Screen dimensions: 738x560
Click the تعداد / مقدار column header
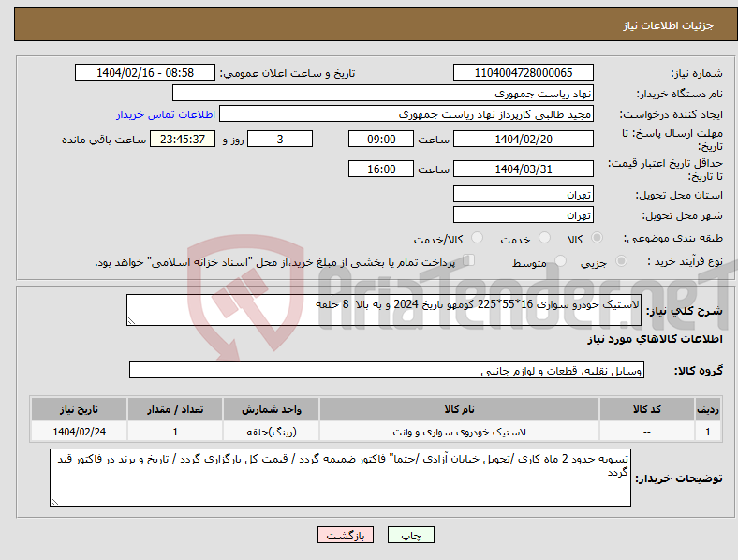tap(175, 409)
